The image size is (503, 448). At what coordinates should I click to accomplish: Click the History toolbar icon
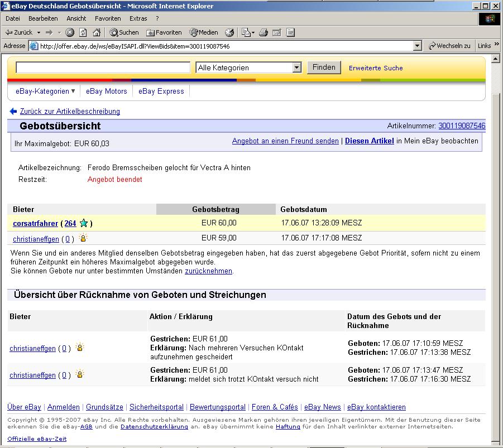click(x=229, y=32)
